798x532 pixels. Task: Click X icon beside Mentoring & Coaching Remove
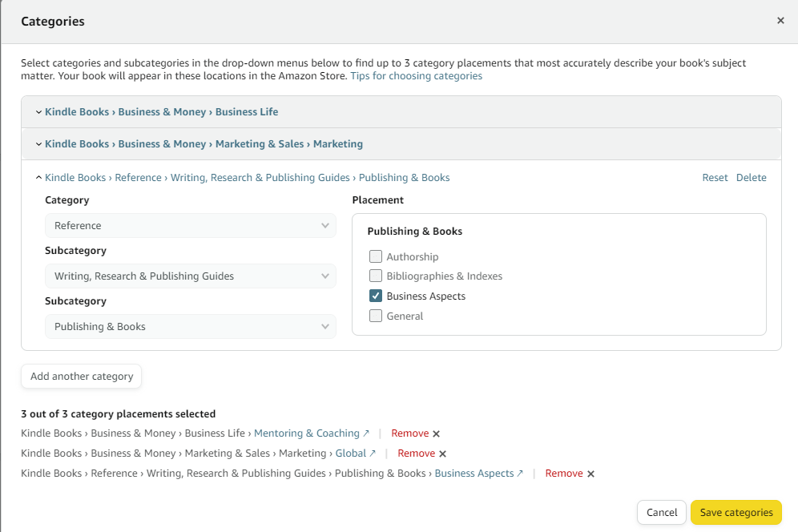pyautogui.click(x=436, y=433)
